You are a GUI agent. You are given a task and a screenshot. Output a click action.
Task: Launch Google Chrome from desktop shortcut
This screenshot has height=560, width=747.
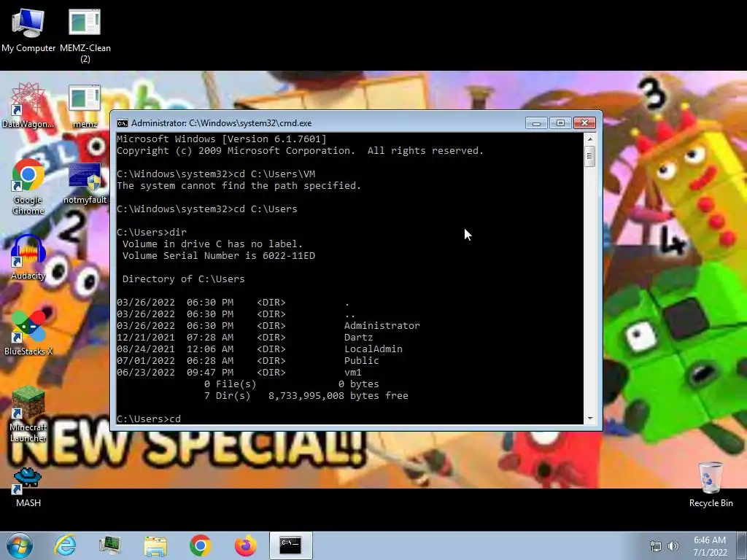[x=28, y=187]
